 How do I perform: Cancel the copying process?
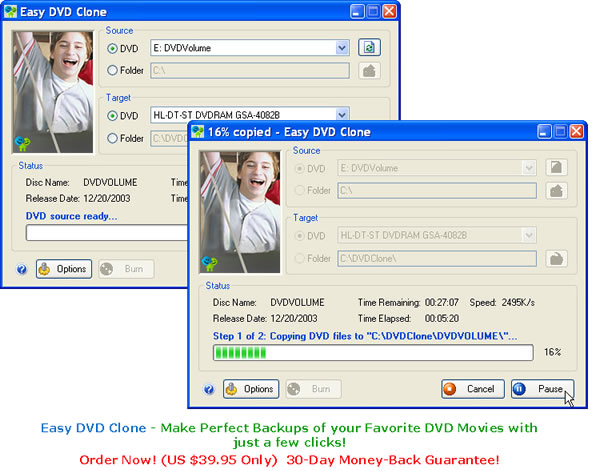(x=473, y=389)
